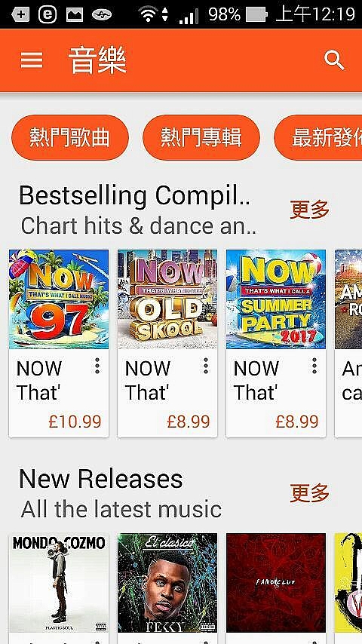Open the El Clasico Fekky album cover
This screenshot has width=362, height=644.
[167, 583]
